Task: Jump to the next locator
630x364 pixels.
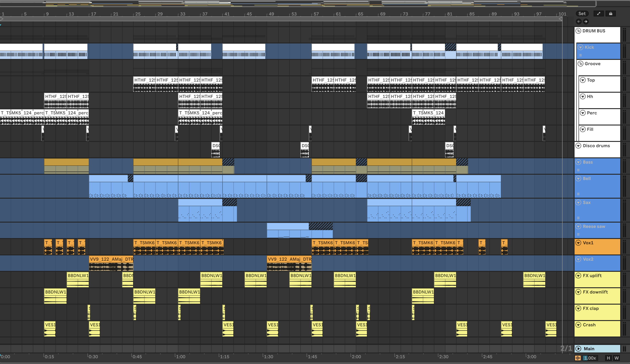Action: pyautogui.click(x=586, y=22)
